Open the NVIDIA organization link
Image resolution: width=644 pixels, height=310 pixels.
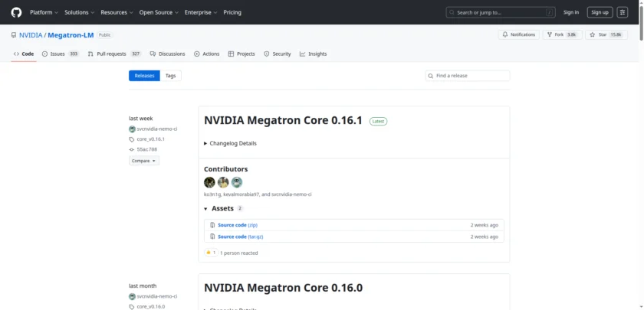click(31, 35)
